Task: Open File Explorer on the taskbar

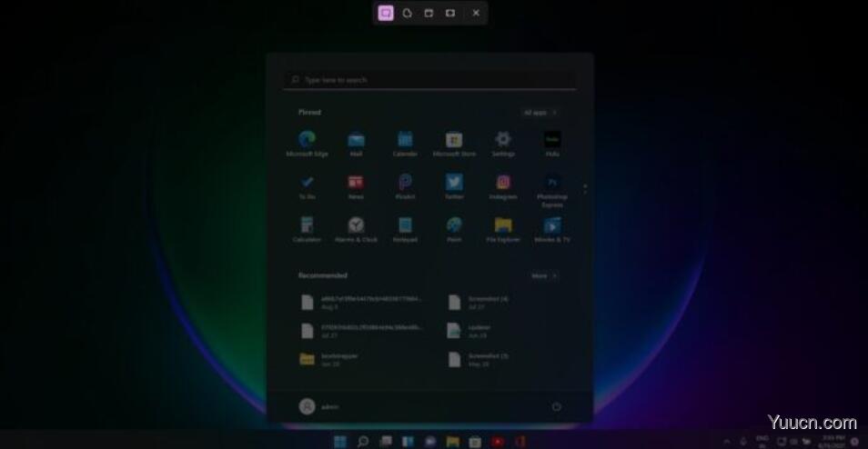Action: tap(453, 441)
